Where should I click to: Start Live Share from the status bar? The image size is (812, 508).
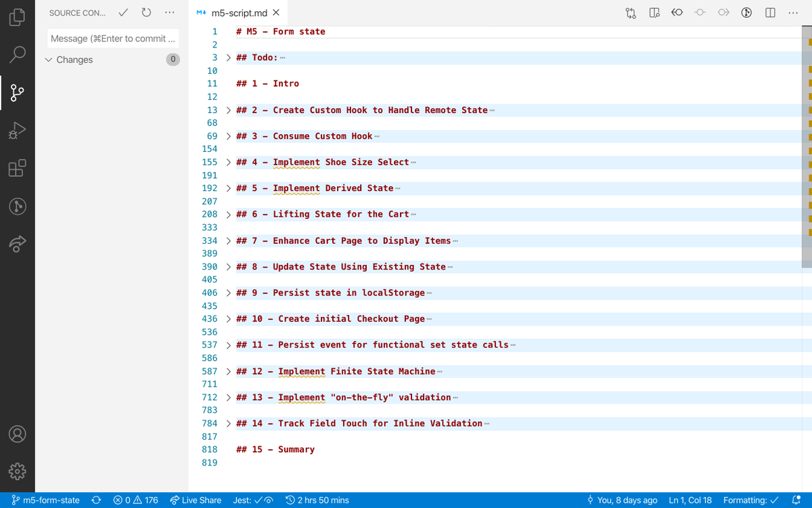196,500
